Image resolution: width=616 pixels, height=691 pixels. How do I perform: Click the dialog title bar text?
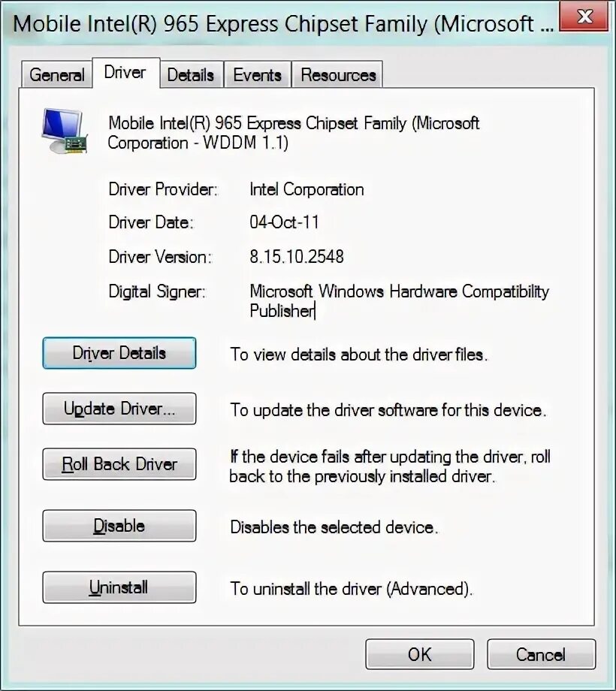click(x=283, y=24)
